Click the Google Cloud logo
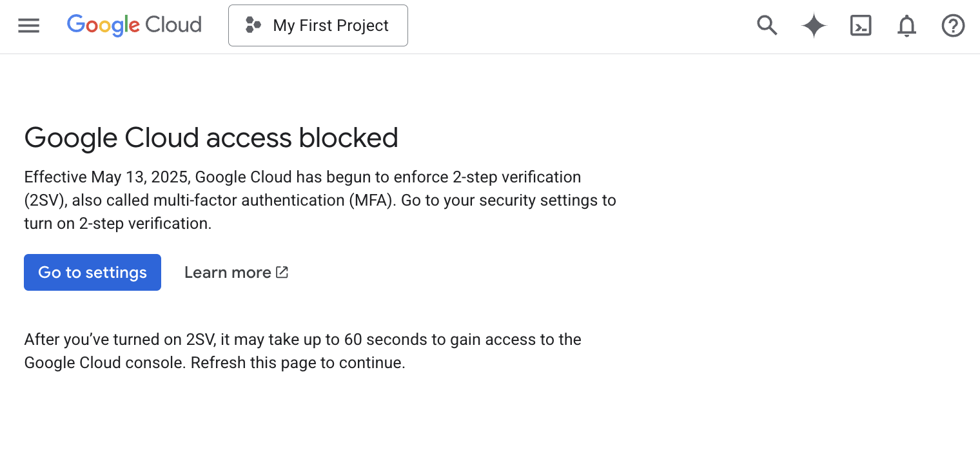The width and height of the screenshot is (980, 459). pyautogui.click(x=133, y=25)
